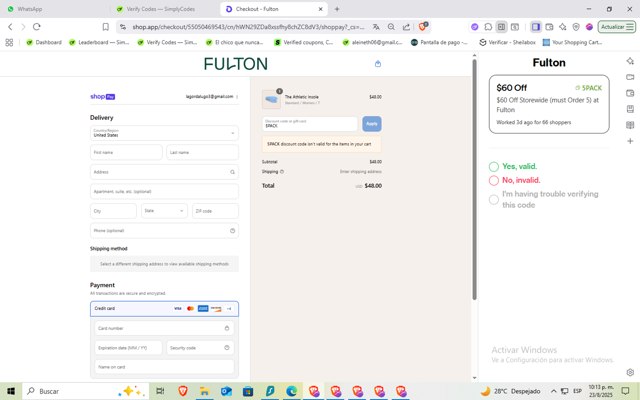Click the address search magnifier icon
This screenshot has width=640, height=400.
pos(232,172)
